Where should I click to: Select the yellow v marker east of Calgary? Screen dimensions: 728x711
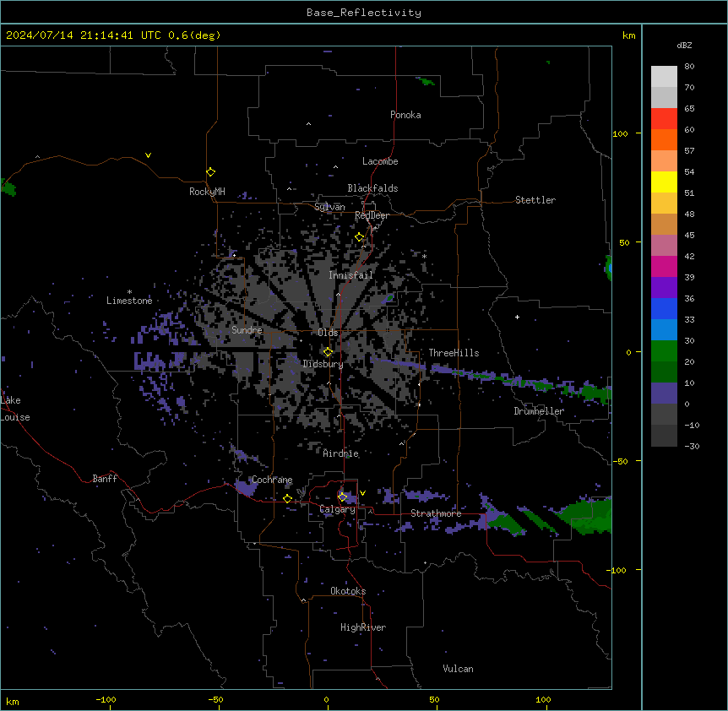362,493
